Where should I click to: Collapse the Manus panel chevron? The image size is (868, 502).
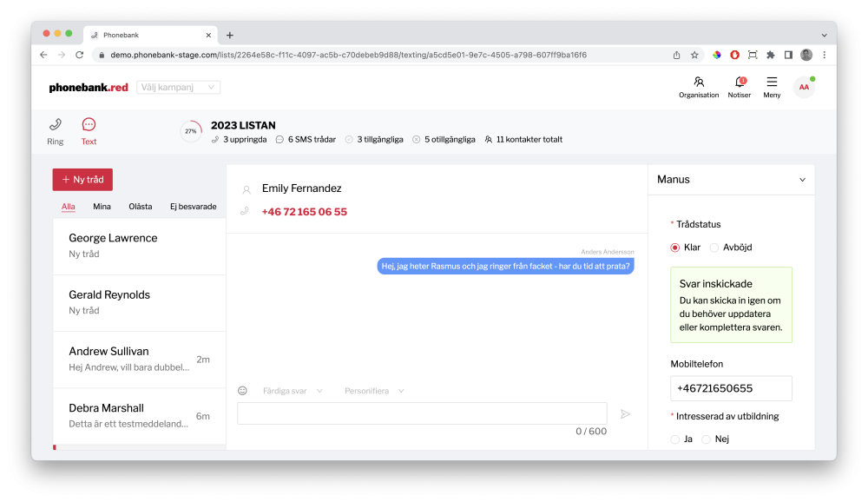tap(802, 180)
